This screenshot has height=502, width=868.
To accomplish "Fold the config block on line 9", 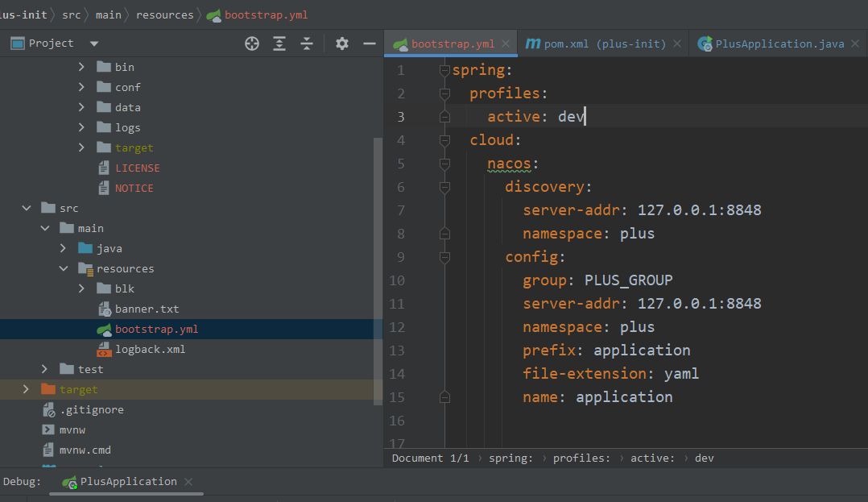I will point(444,257).
